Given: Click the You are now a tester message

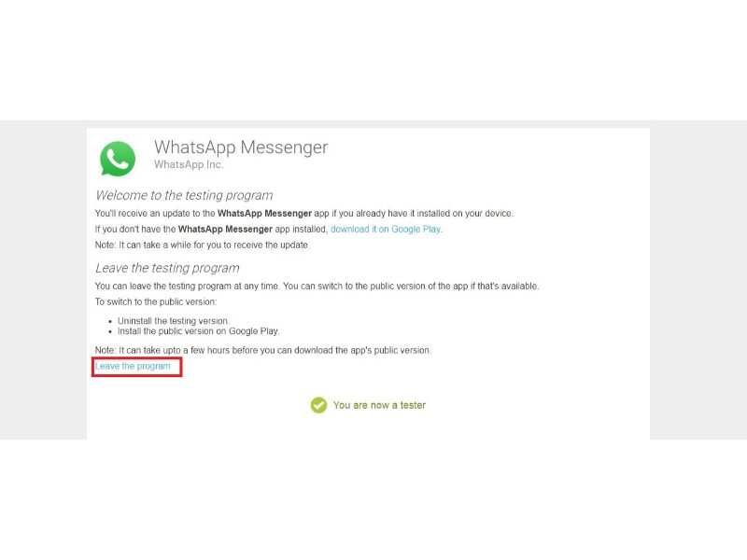Looking at the screenshot, I should coord(379,405).
